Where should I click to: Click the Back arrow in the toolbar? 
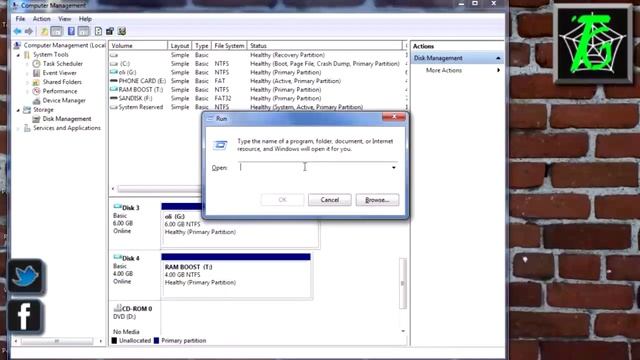point(17,31)
